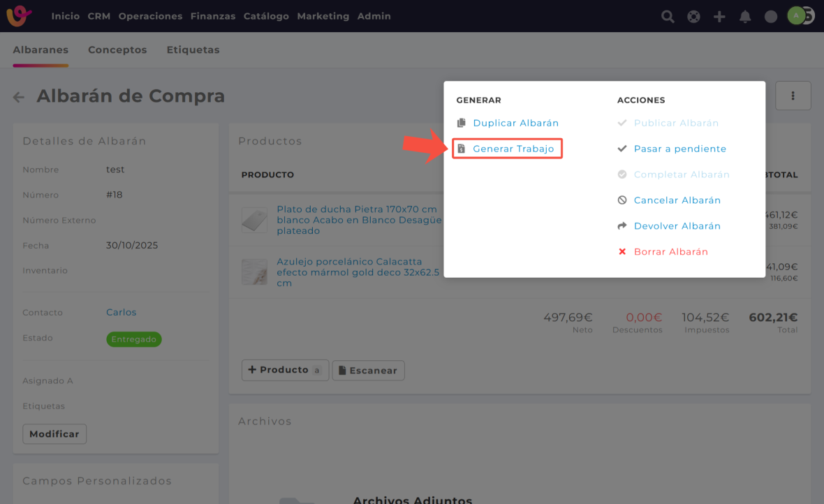
Task: Click the Escanear button
Action: tap(368, 371)
